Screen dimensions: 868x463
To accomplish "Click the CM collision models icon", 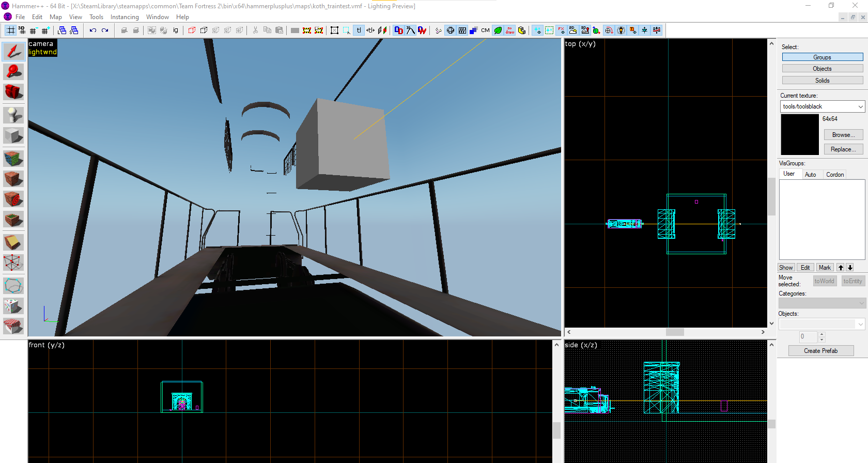I will [x=485, y=30].
